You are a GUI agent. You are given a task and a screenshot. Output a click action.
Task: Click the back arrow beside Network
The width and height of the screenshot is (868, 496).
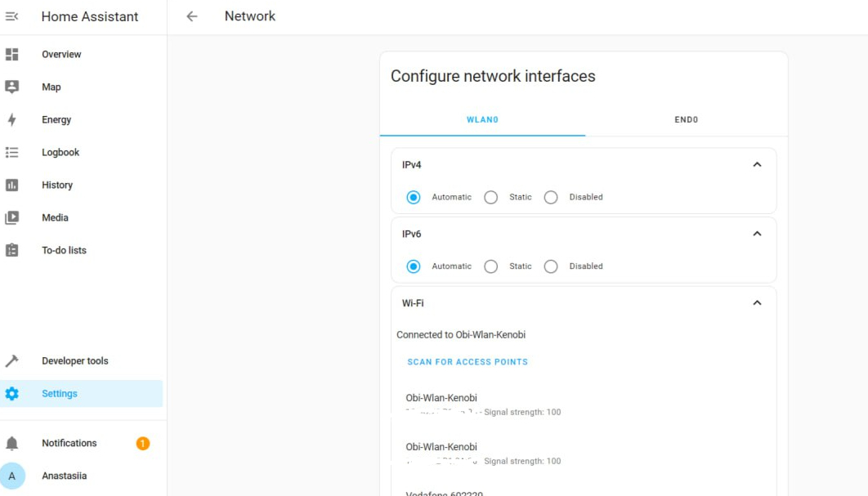pyautogui.click(x=192, y=16)
